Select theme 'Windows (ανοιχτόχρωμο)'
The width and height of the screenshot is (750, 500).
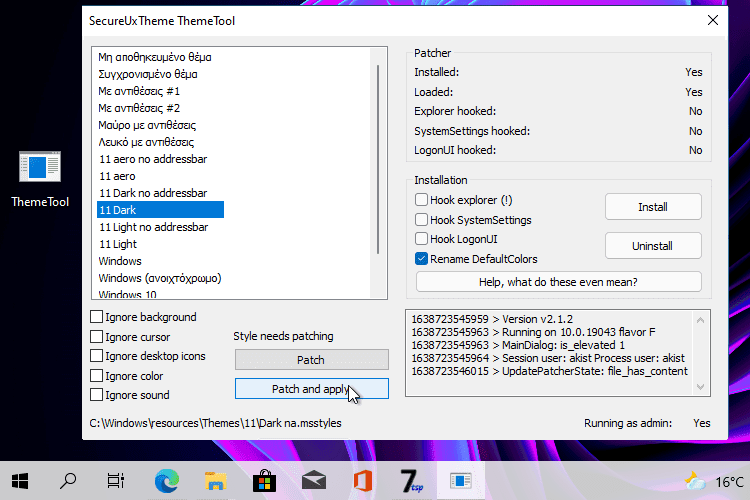[160, 278]
